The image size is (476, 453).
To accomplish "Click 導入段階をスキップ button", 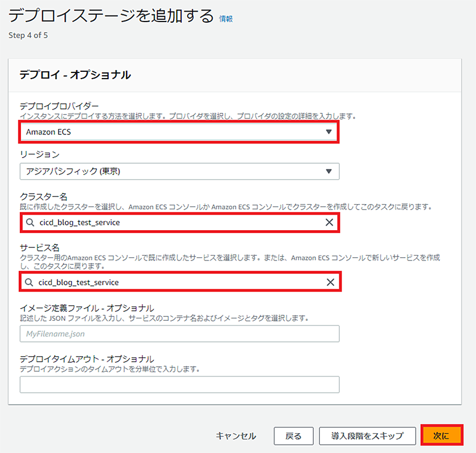I will point(368,436).
